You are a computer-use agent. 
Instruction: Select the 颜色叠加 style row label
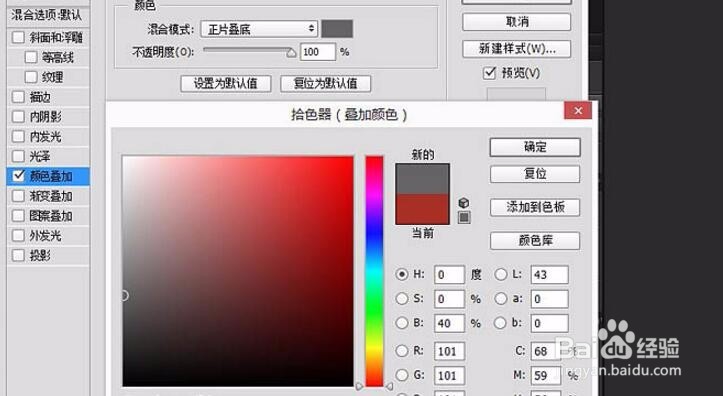point(51,176)
